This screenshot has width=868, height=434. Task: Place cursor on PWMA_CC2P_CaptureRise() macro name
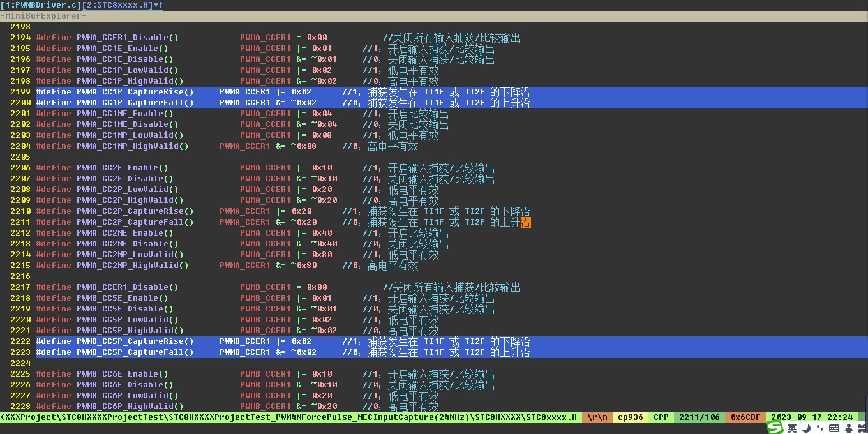coord(135,211)
